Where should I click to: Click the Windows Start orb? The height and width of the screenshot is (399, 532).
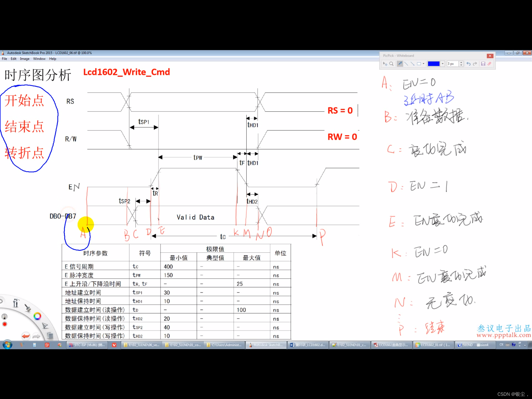pos(7,345)
